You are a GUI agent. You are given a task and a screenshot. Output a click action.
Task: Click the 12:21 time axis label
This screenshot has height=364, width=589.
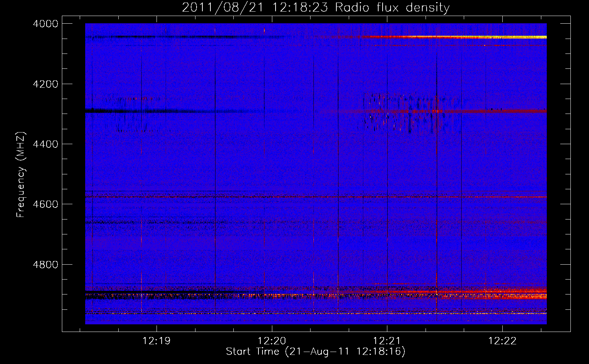[387, 341]
